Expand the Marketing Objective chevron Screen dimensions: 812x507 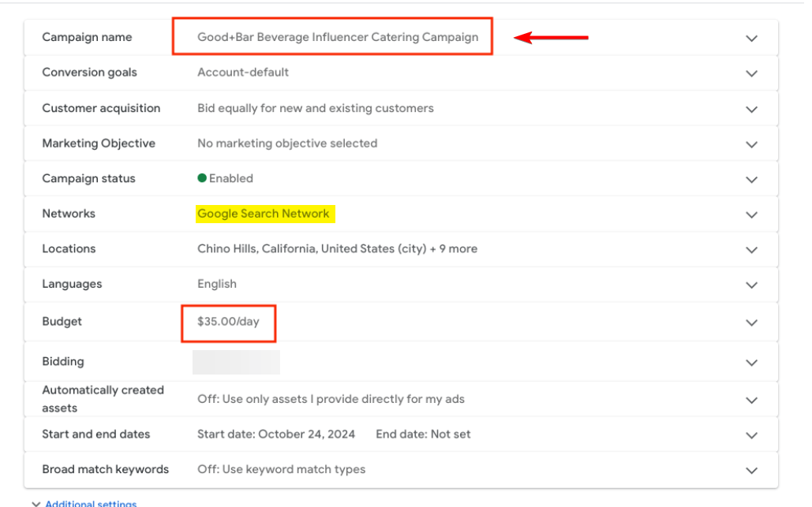751,144
